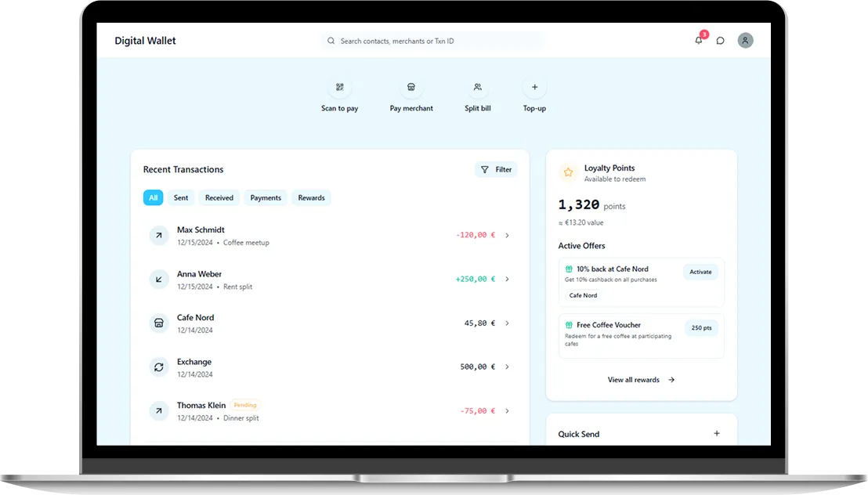
Task: Redeem Free Coffee Voucher for 250 pts
Action: click(701, 328)
